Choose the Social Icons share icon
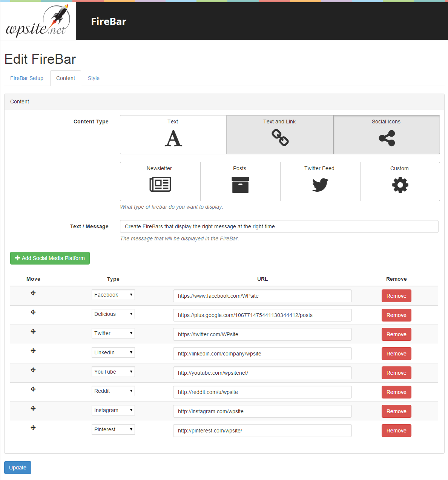This screenshot has width=448, height=480. (x=387, y=138)
